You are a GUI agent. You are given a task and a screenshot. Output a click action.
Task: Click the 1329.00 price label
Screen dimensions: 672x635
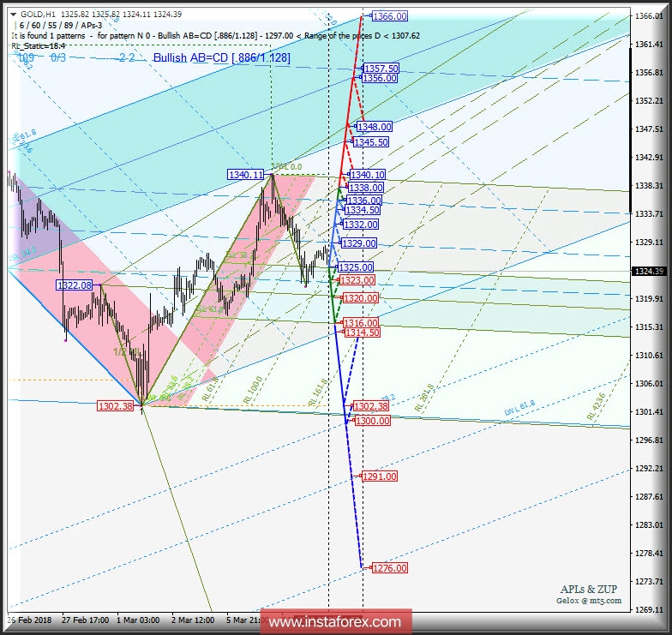pos(358,243)
